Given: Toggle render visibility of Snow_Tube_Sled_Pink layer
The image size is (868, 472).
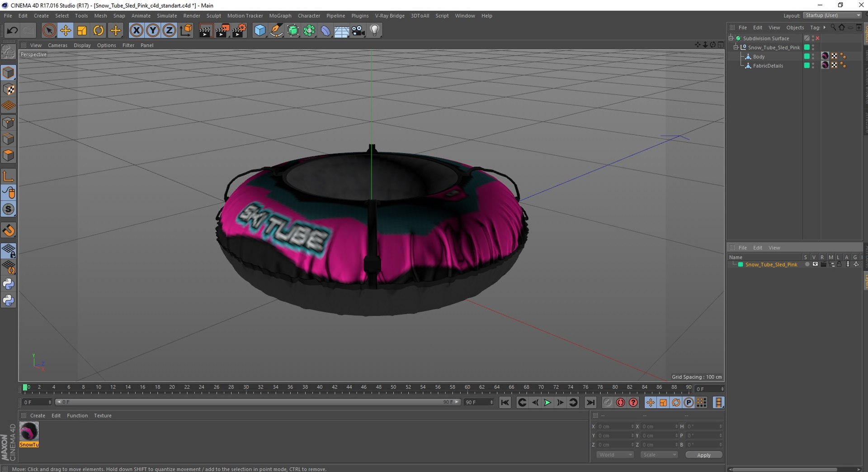Looking at the screenshot, I should point(823,265).
